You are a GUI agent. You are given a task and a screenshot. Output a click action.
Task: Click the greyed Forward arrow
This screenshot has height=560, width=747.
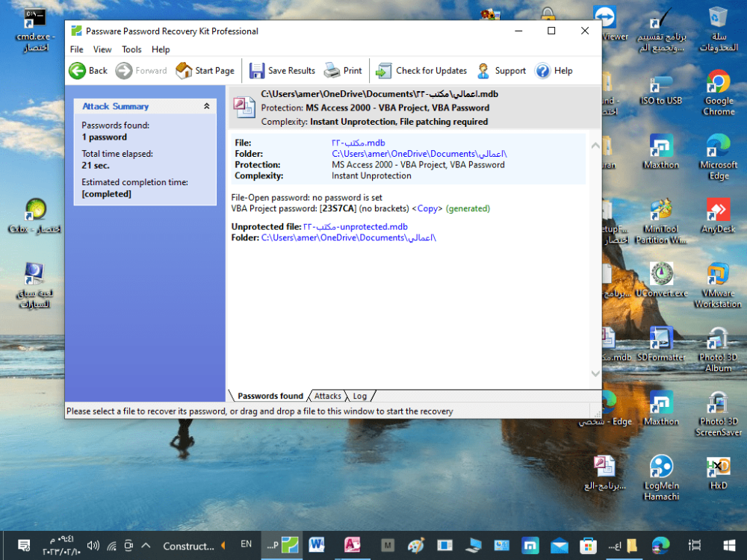[124, 71]
